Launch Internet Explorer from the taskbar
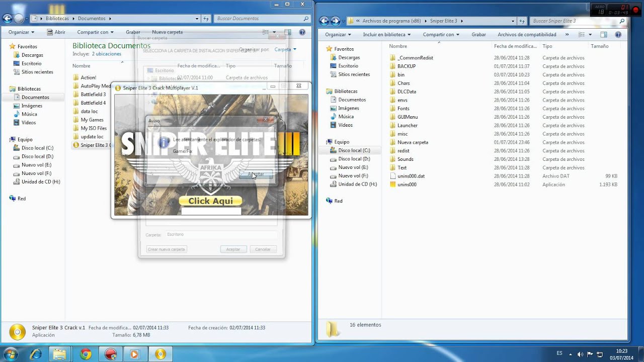644x362 pixels. pyautogui.click(x=35, y=354)
